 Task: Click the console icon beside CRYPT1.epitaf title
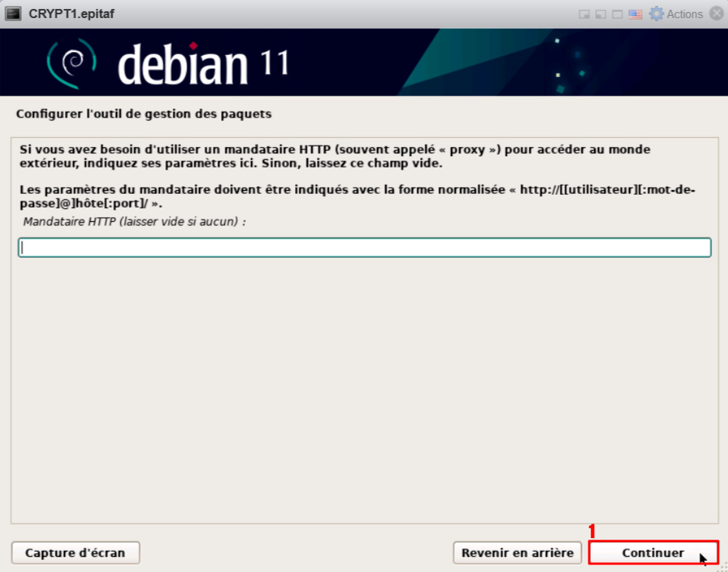click(14, 14)
